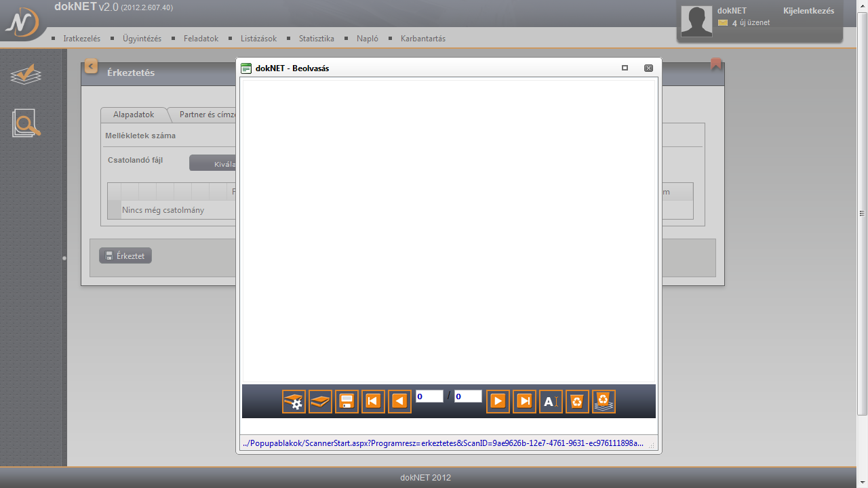Jump to last scanned page
The image size is (868, 488).
(524, 401)
